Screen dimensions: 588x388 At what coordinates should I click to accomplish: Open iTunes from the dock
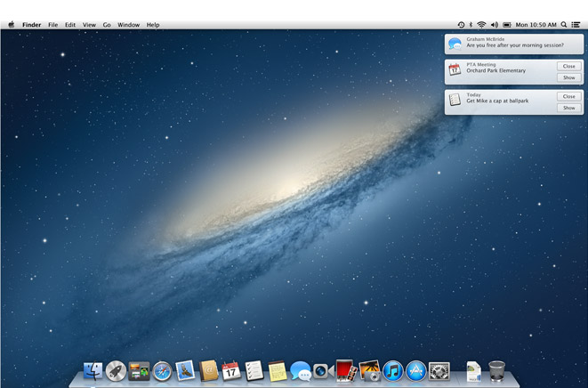click(392, 371)
